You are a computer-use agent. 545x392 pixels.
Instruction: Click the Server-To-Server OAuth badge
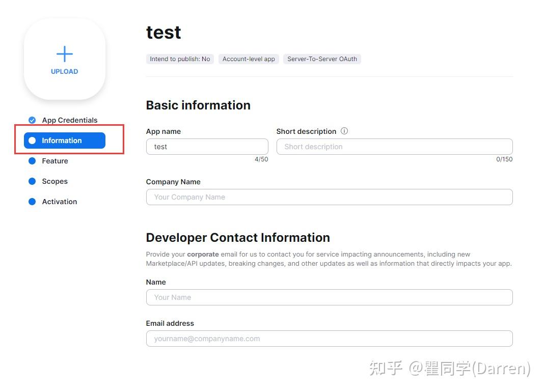pos(322,59)
